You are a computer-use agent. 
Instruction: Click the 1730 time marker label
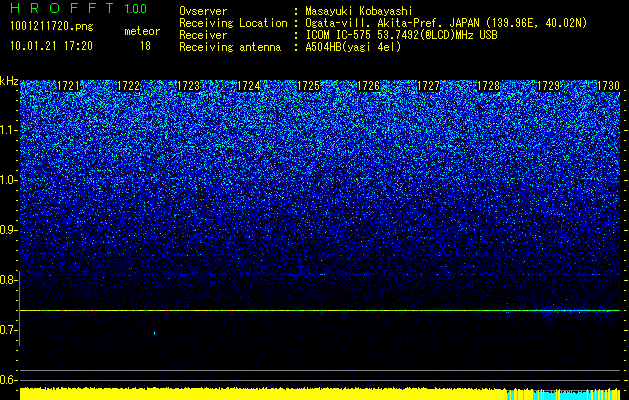point(609,86)
